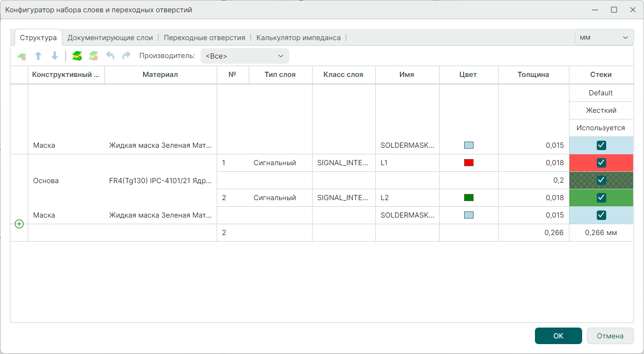Click the Толщина column header
This screenshot has height=354, width=644.
[533, 75]
